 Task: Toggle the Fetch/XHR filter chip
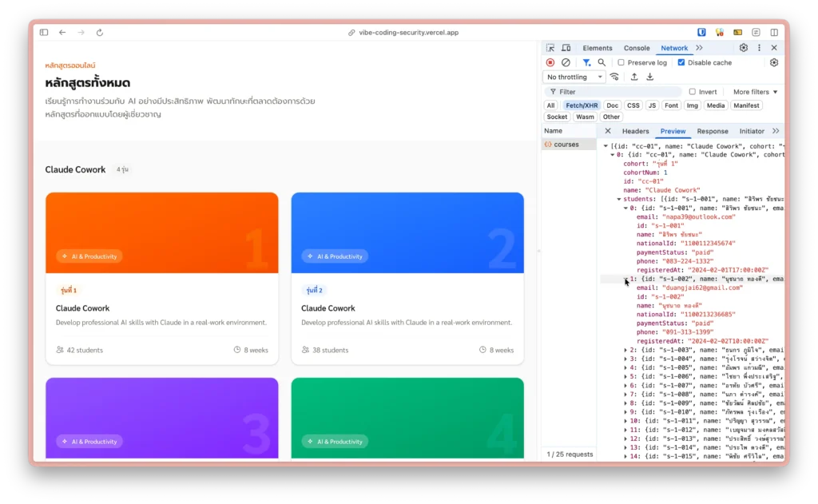(x=582, y=105)
